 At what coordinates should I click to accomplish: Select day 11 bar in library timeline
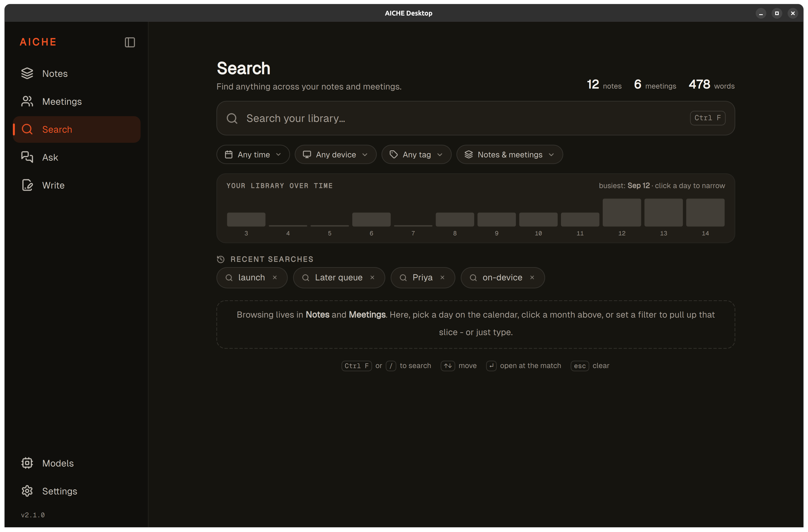580,219
